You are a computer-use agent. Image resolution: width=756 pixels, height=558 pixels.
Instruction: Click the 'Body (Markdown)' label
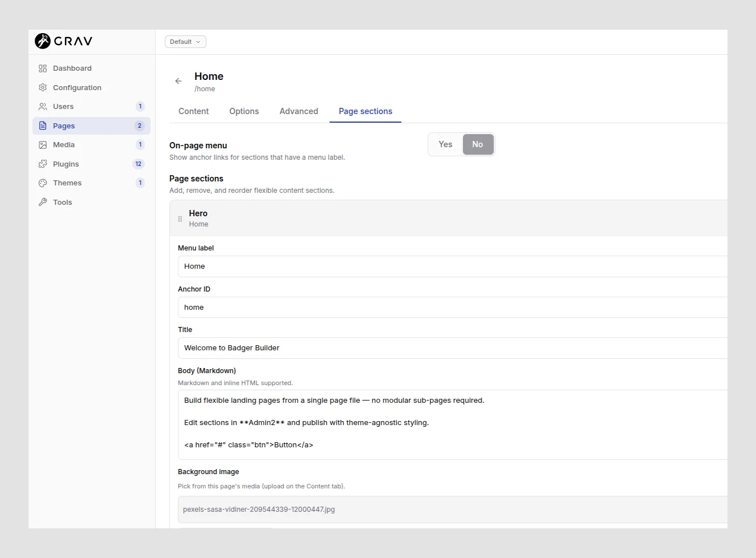pos(207,371)
